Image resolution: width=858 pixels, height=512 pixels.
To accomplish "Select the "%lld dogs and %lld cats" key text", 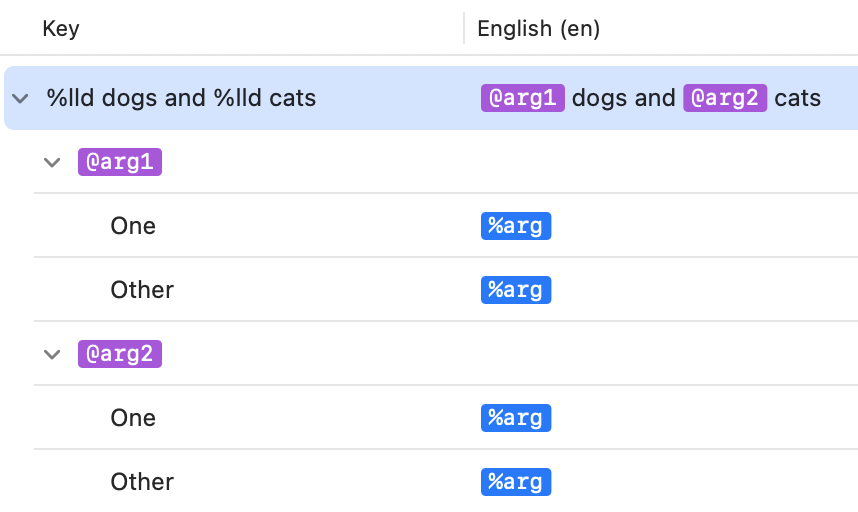I will [x=181, y=98].
